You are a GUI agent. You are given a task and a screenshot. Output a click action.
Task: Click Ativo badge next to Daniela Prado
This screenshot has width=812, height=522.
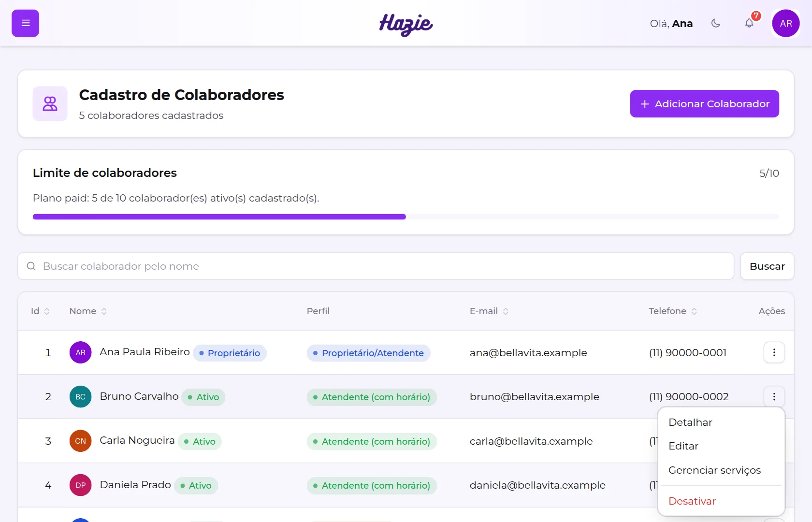click(196, 485)
